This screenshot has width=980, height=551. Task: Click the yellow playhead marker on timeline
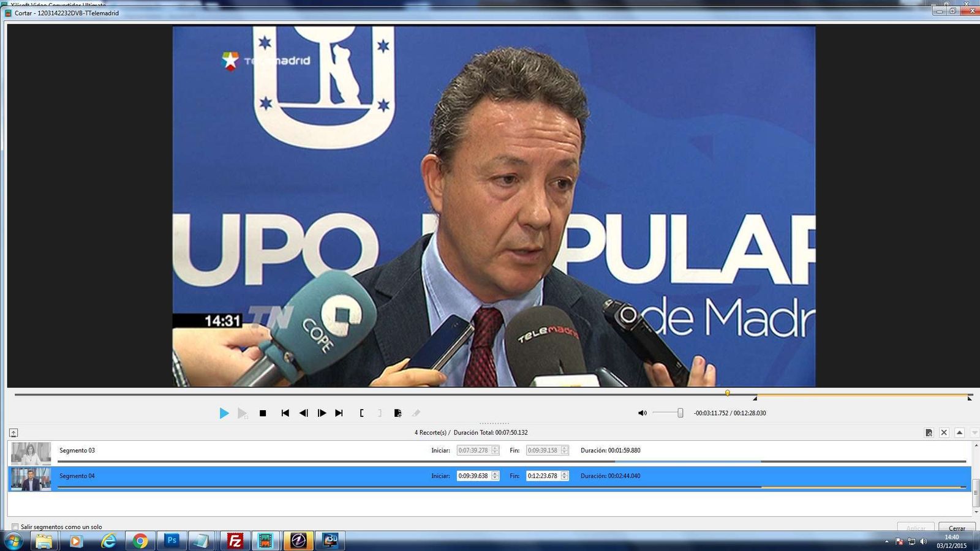[727, 393]
